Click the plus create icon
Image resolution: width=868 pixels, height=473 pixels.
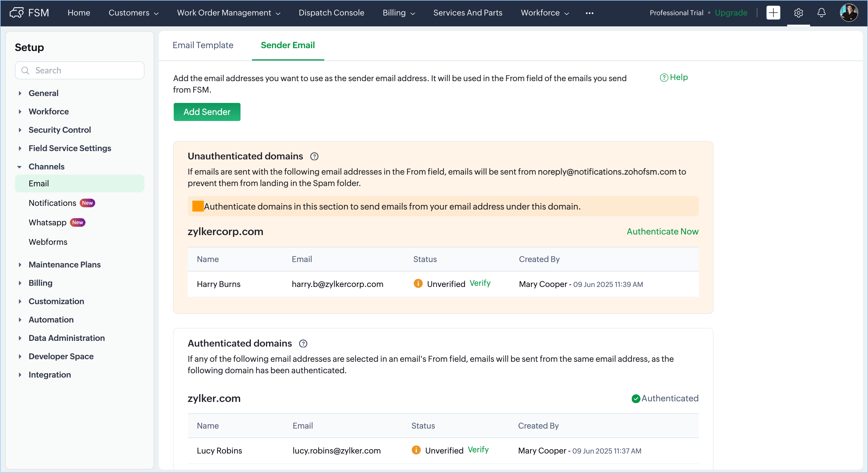pyautogui.click(x=773, y=13)
